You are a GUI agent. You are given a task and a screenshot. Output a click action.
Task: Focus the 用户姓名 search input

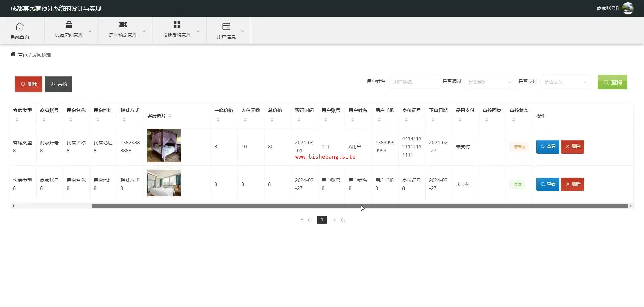click(414, 82)
